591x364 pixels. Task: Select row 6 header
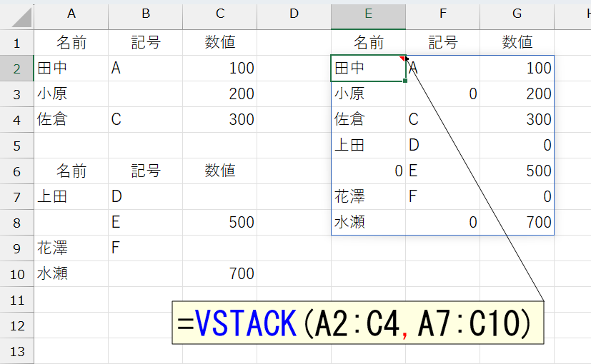click(x=16, y=171)
